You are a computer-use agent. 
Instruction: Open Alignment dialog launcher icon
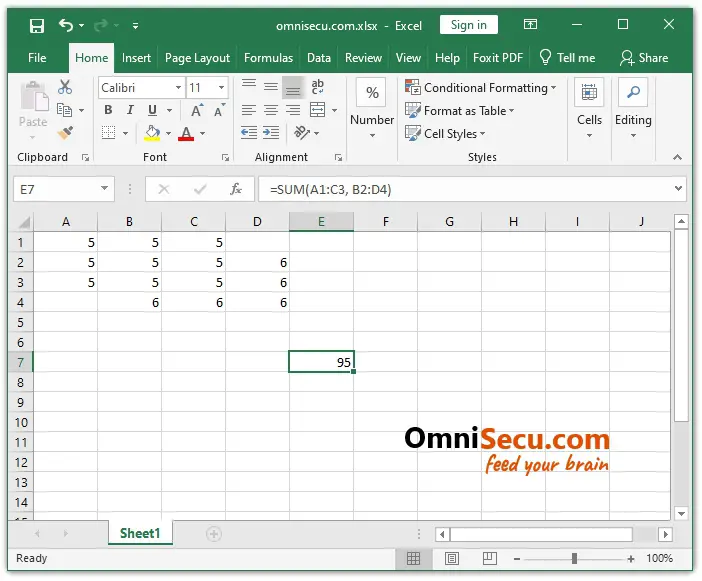point(338,158)
